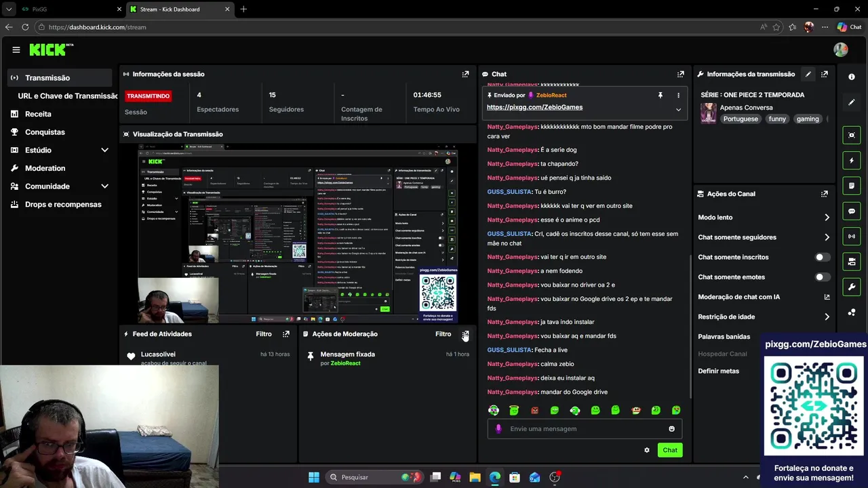
Task: Open the emoji picker in chat input
Action: pyautogui.click(x=671, y=428)
